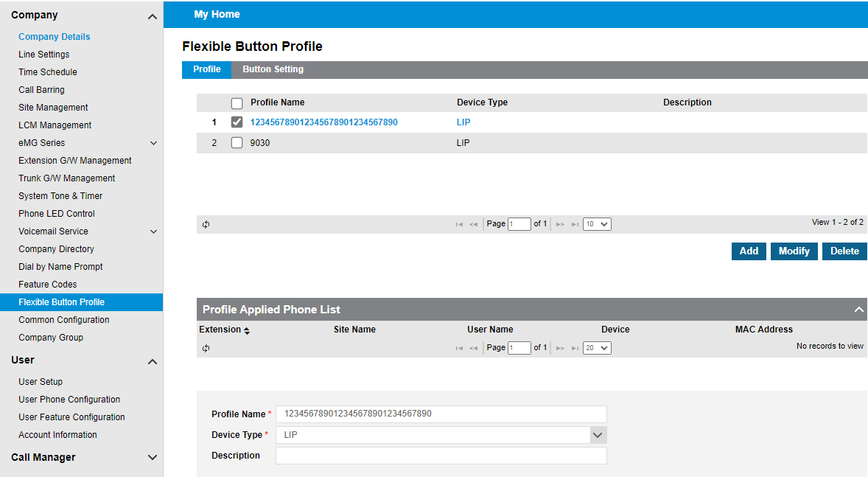Uncheck the 12345678901234567890 profile row checkbox
The image size is (868, 477).
point(237,122)
